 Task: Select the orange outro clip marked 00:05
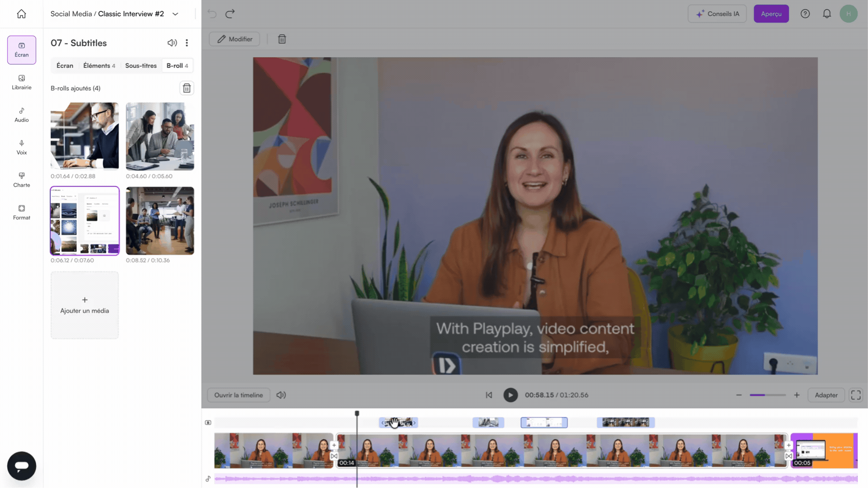pos(824,450)
